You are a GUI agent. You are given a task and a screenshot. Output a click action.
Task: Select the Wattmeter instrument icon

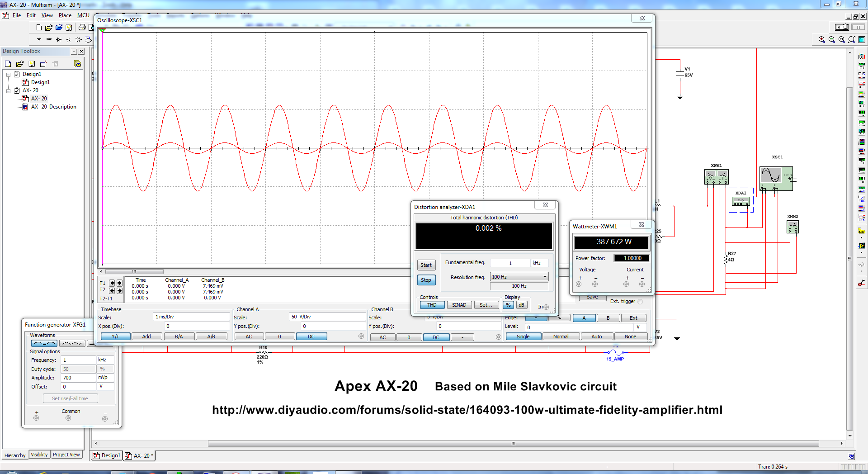coord(862,76)
